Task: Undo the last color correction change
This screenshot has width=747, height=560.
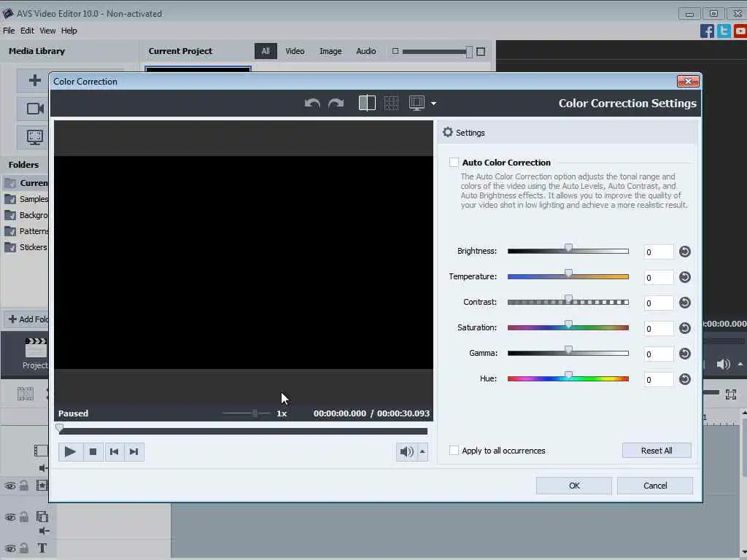Action: coord(312,104)
